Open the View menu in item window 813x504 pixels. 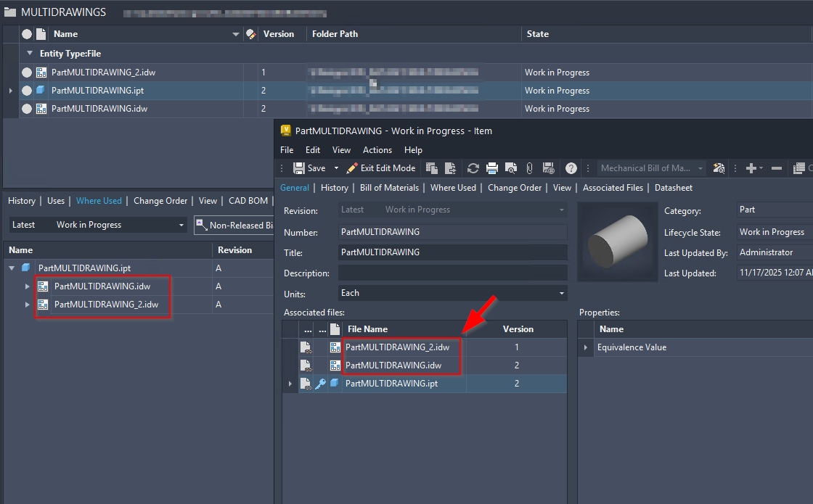[x=341, y=150]
